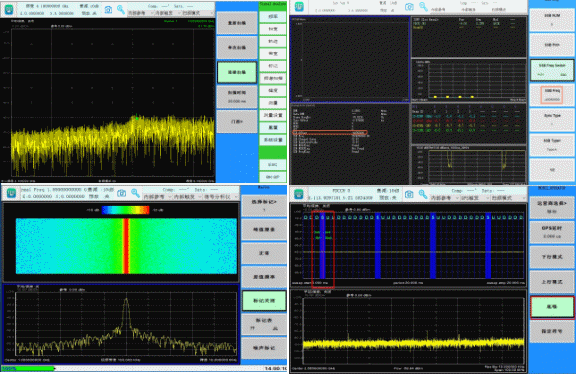The height and width of the screenshot is (374, 576).
Task: Click camera icon in bottom-right PDCCH pane
Action: [409, 194]
